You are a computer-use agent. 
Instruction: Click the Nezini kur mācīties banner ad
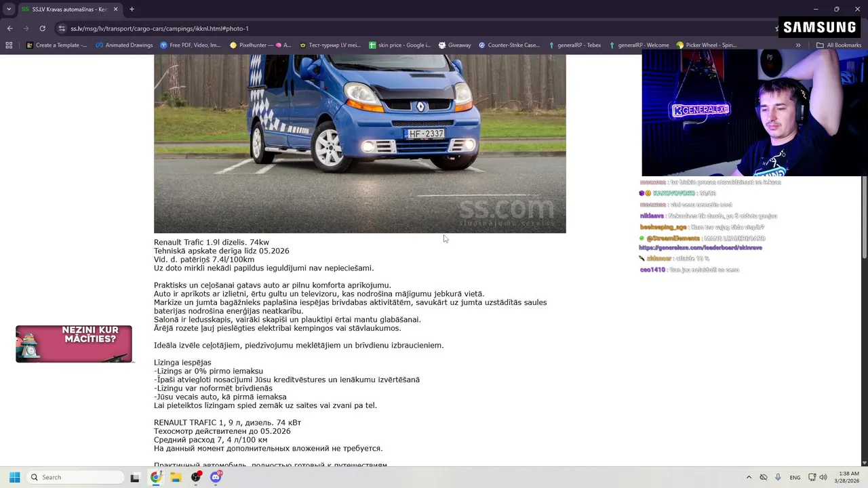coord(74,344)
